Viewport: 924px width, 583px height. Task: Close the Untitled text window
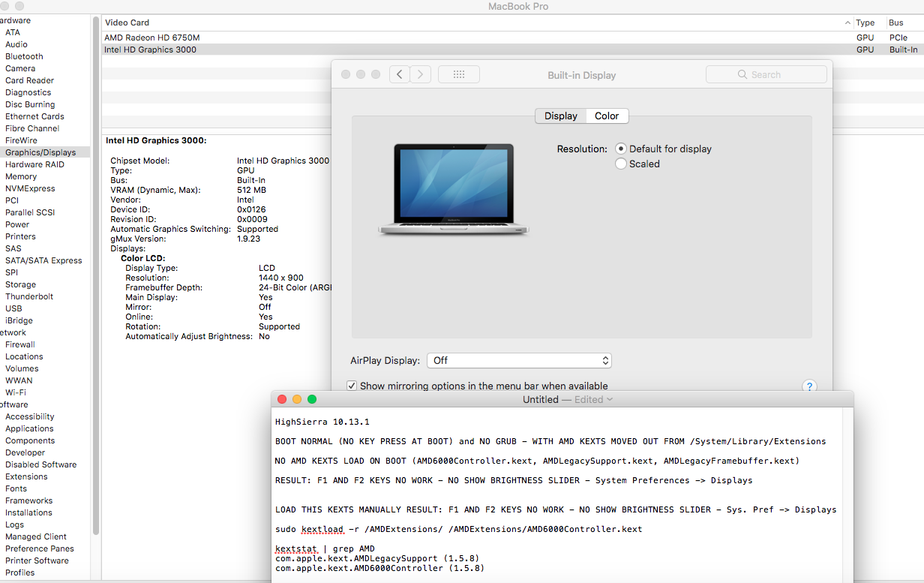pyautogui.click(x=282, y=399)
